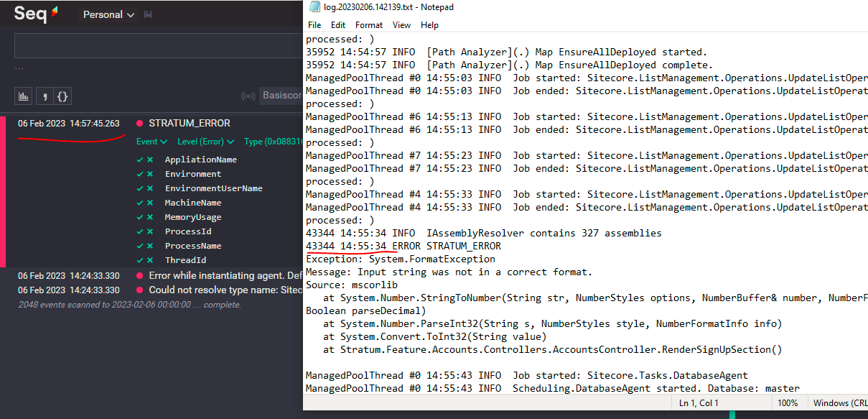
Task: Click the Basiscor signal button
Action: click(x=281, y=96)
